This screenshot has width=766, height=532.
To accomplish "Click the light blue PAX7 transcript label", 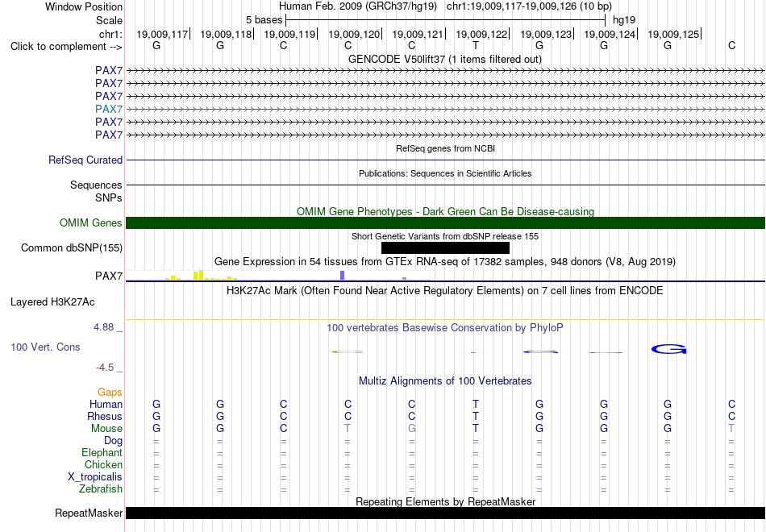I will (109, 109).
